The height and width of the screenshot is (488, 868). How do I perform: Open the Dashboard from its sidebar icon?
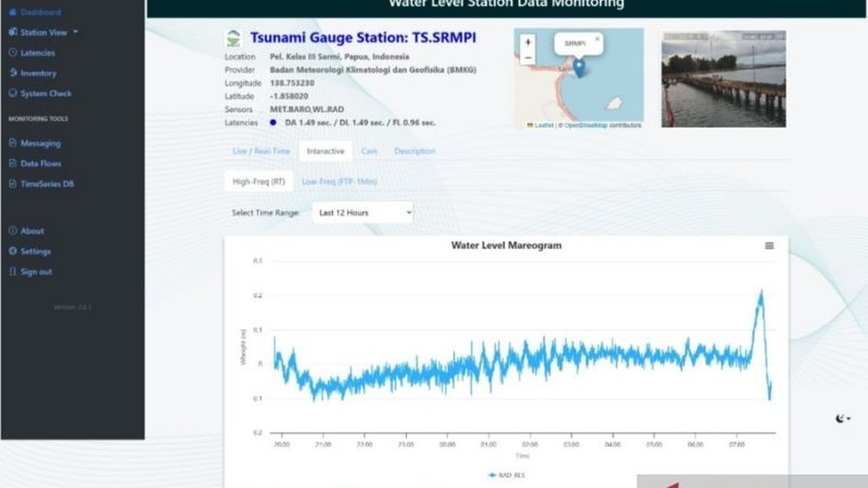pyautogui.click(x=12, y=12)
